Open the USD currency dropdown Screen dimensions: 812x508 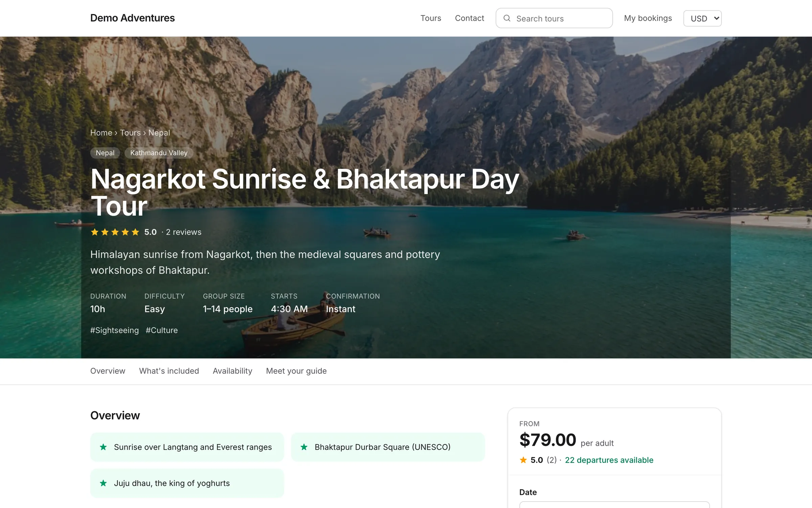point(702,18)
